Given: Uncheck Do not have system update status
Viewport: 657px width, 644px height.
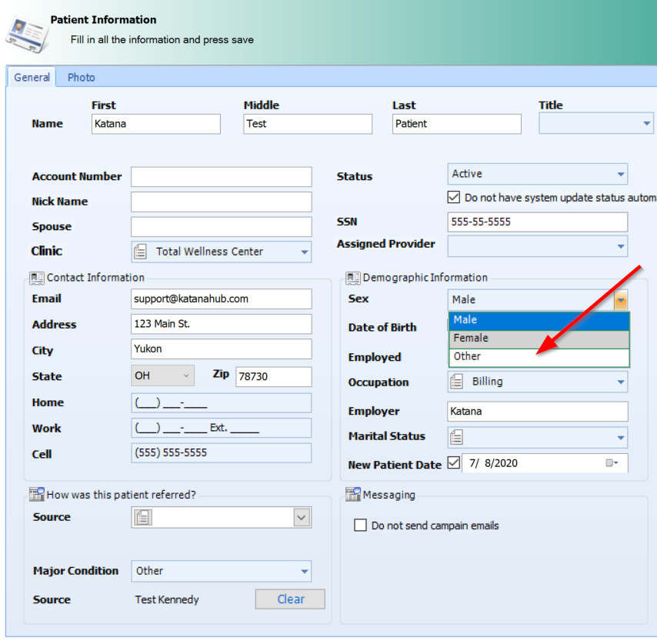Looking at the screenshot, I should tap(454, 198).
